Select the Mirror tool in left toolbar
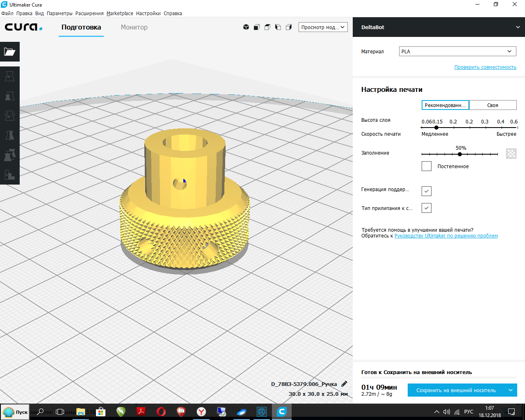This screenshot has width=525, height=420. [9, 135]
